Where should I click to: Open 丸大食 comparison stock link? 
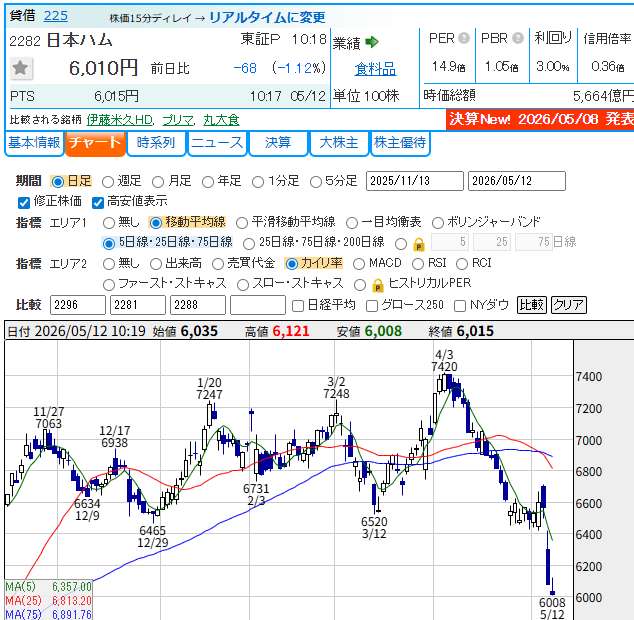click(221, 120)
